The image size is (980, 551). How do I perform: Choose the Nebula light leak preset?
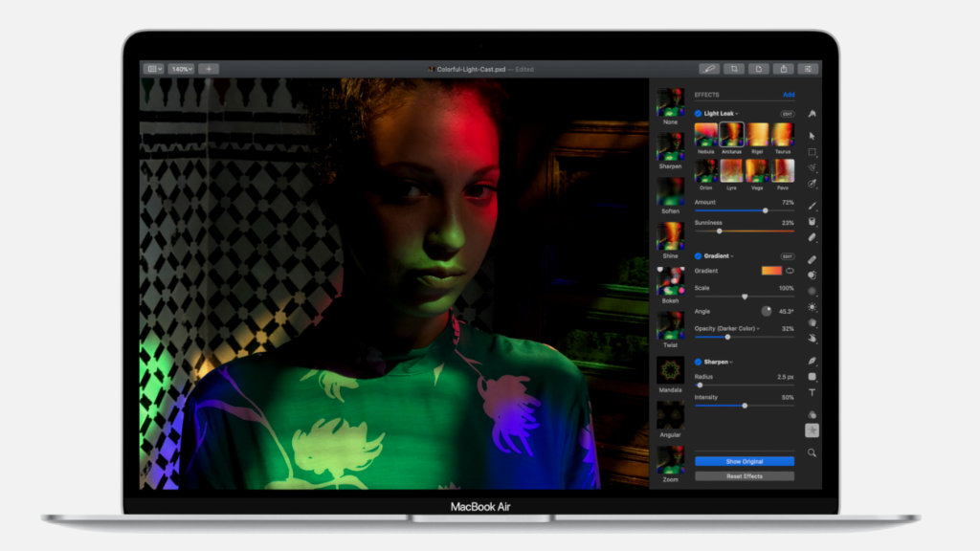click(x=705, y=134)
